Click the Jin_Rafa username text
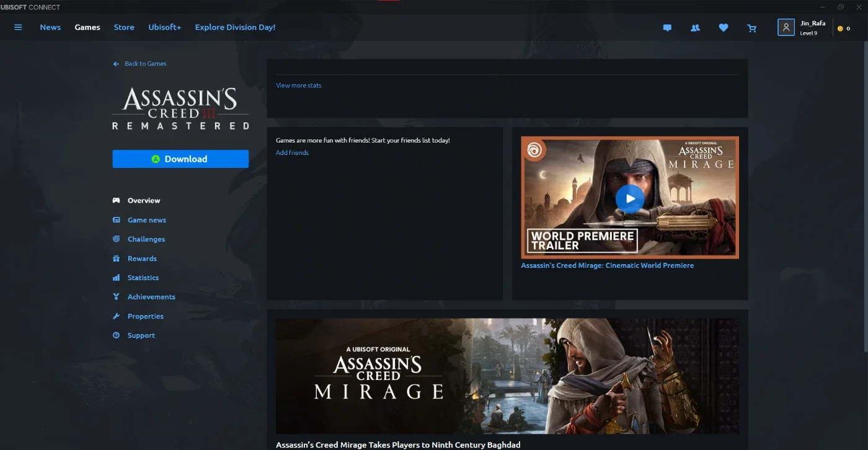Viewport: 868px width, 450px height. [x=813, y=23]
